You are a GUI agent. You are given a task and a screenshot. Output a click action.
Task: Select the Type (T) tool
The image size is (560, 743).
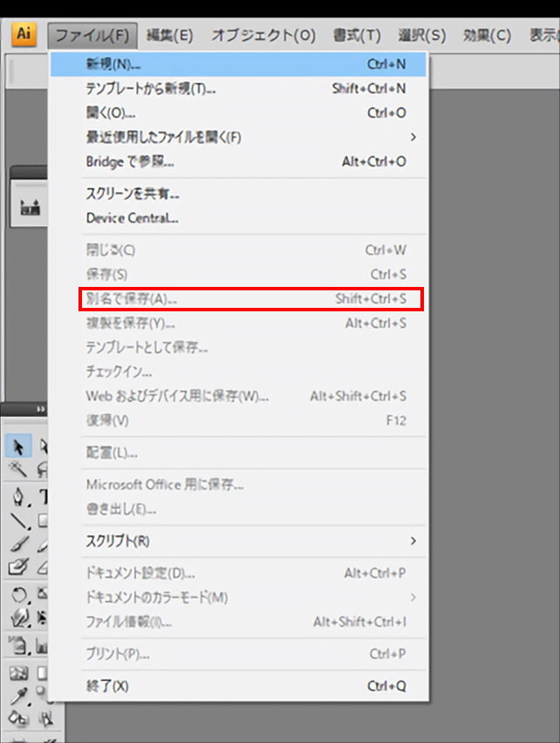[43, 496]
